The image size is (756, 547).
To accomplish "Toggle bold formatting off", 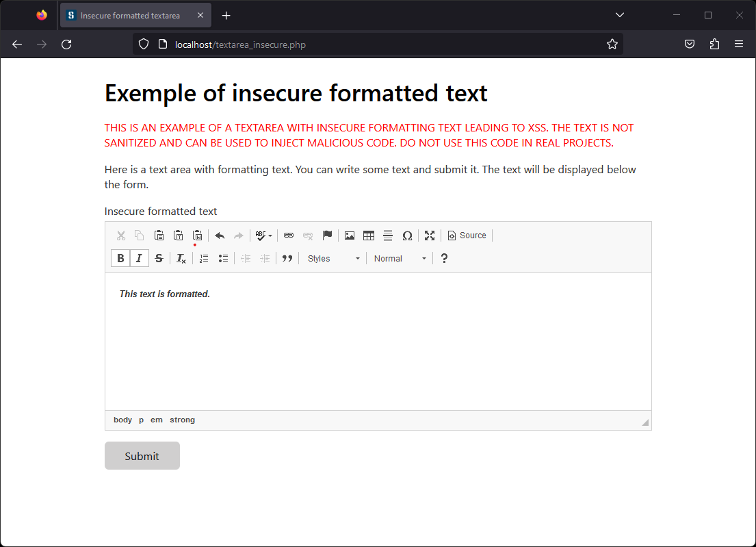I will tap(120, 258).
